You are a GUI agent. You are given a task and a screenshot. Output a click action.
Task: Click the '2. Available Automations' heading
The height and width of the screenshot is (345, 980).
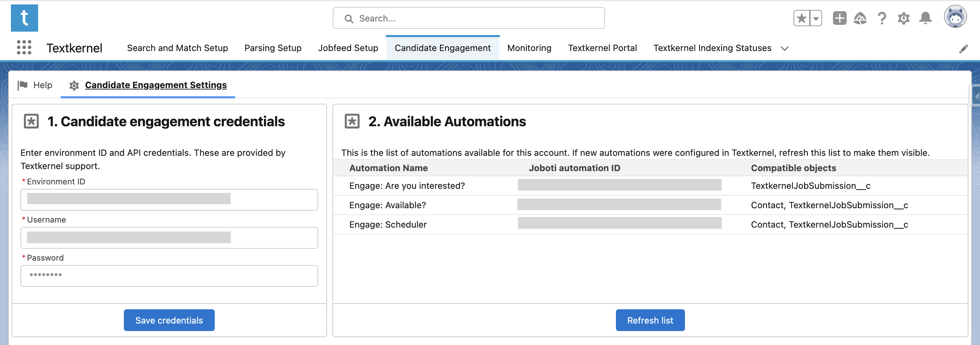(447, 121)
